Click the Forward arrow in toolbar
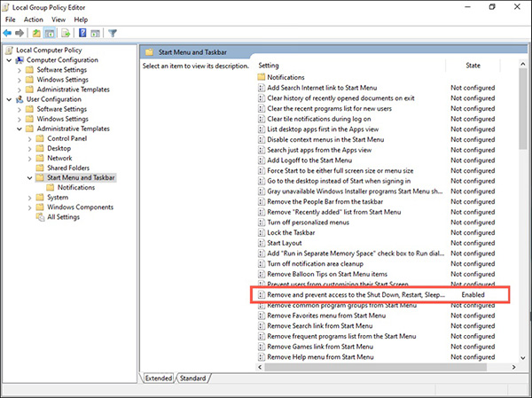 (20, 33)
